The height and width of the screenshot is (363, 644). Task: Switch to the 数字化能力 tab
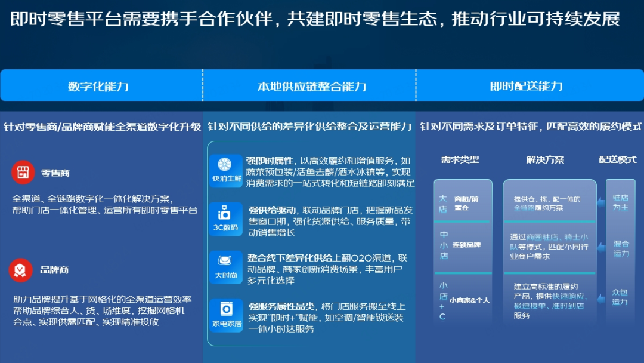(x=99, y=86)
